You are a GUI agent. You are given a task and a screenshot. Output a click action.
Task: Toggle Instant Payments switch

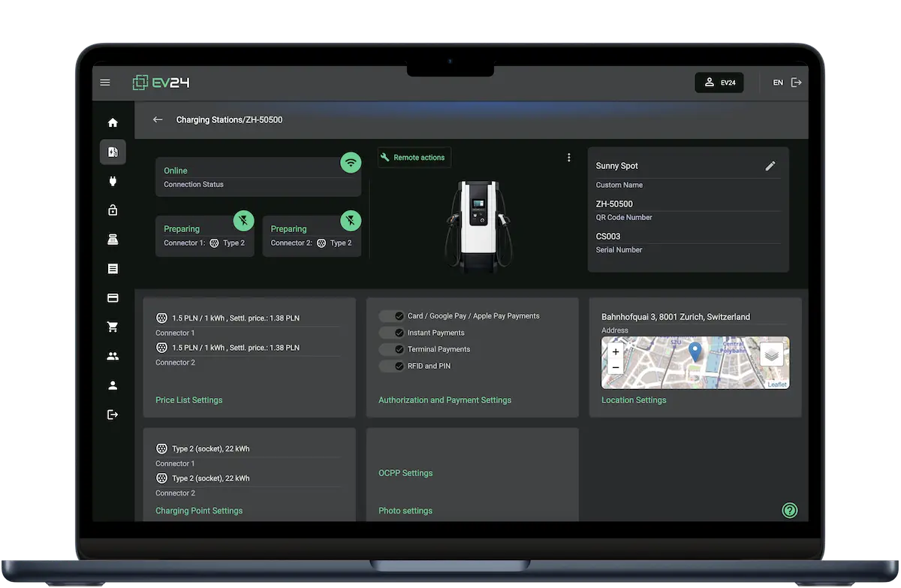(x=392, y=333)
